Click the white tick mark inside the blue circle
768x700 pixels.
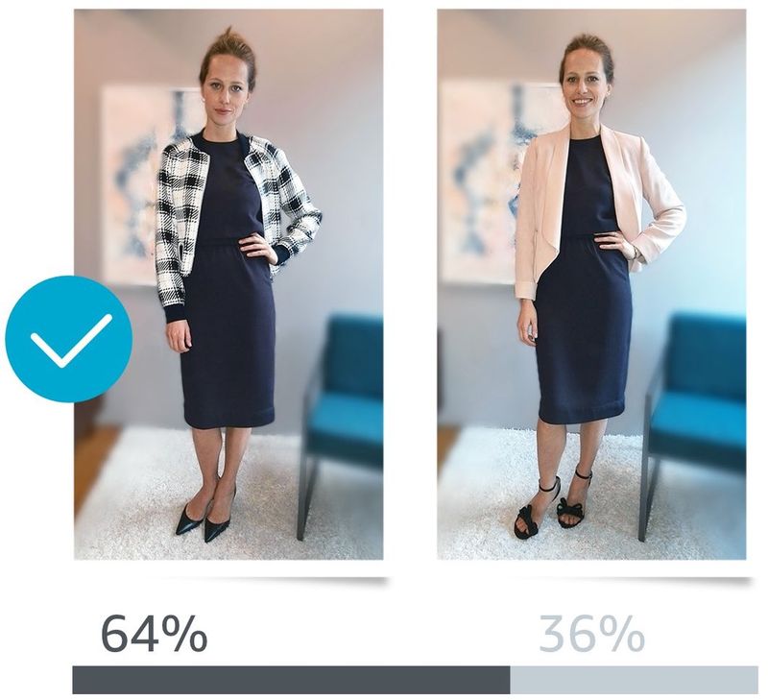(x=71, y=341)
